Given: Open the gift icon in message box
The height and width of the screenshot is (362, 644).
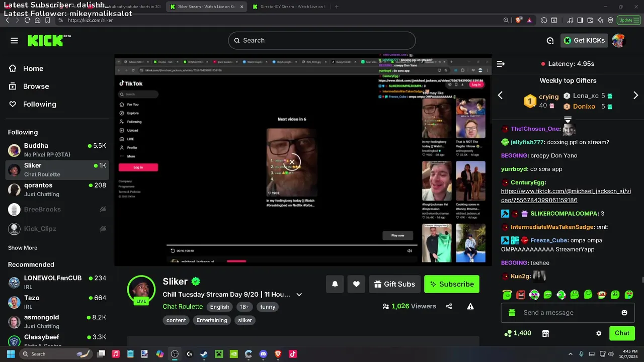Looking at the screenshot, I should [x=512, y=313].
